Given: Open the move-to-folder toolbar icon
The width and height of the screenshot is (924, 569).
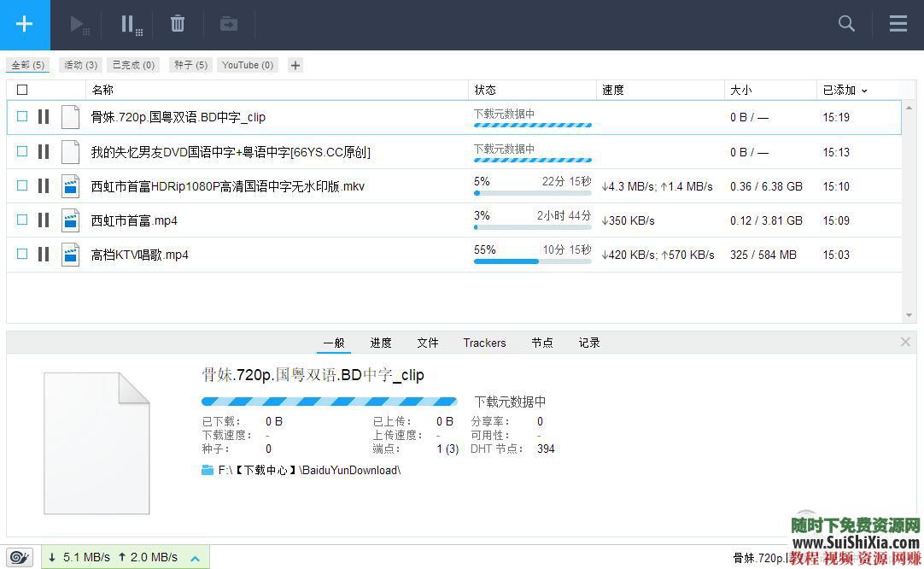Looking at the screenshot, I should tap(227, 24).
